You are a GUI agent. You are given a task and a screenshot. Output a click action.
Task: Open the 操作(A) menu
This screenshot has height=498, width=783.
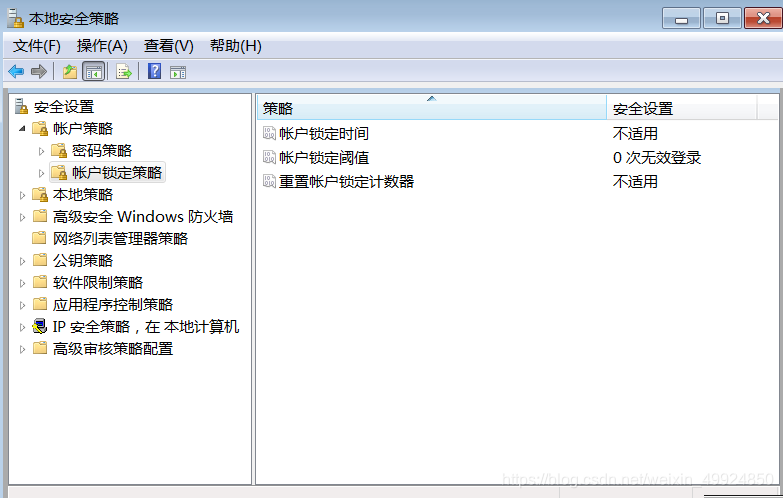pos(102,46)
